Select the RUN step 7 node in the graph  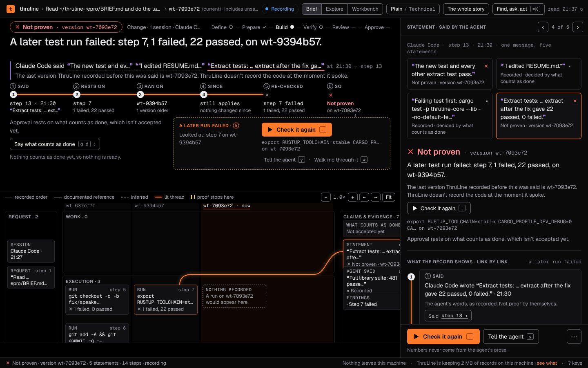pos(166,300)
